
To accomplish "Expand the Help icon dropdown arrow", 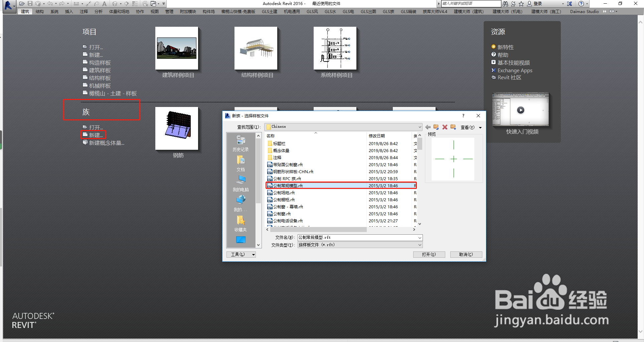I will (x=587, y=4).
